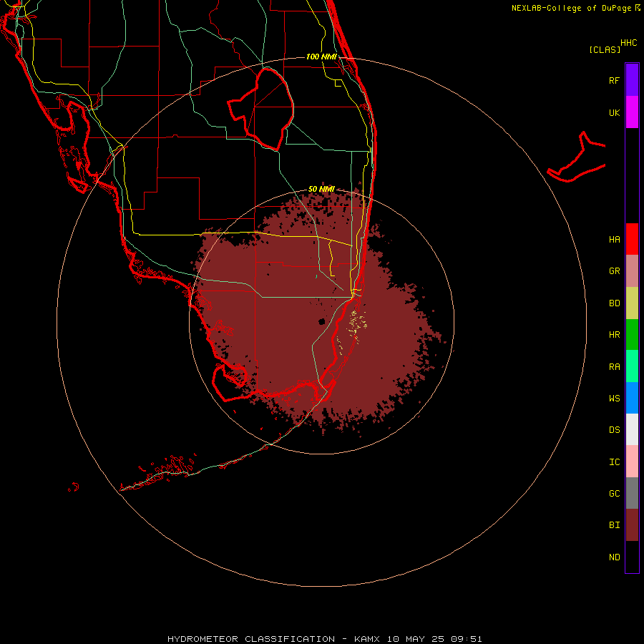Click the HA legend label
The width and height of the screenshot is (644, 644).
coord(614,240)
